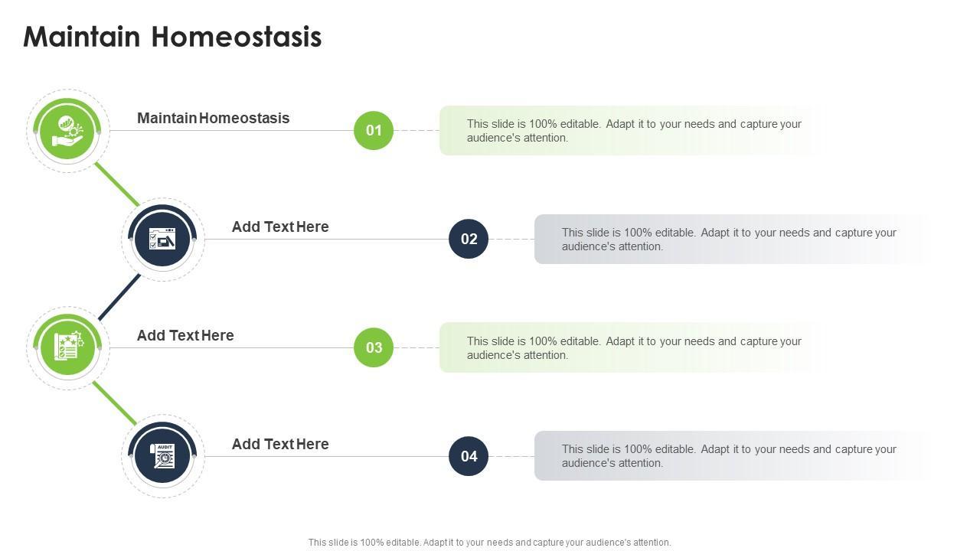Screen dimensions: 980x551
Task: Click the footer editable text at the bottom
Action: [489, 543]
